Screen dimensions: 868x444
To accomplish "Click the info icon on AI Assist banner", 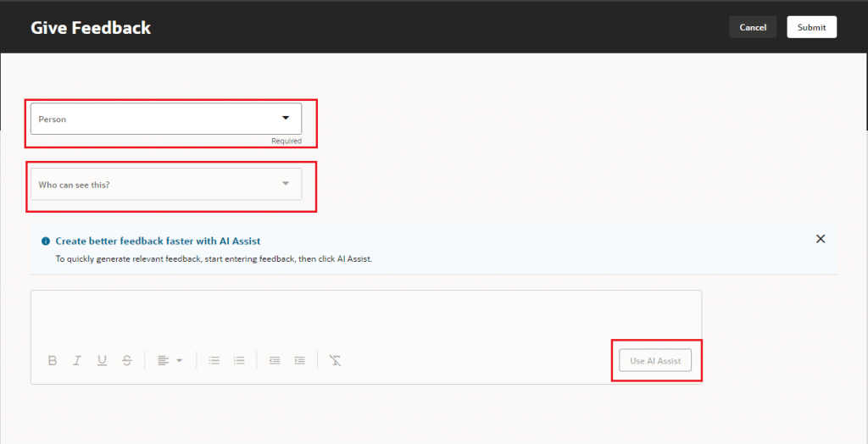I will tap(46, 241).
